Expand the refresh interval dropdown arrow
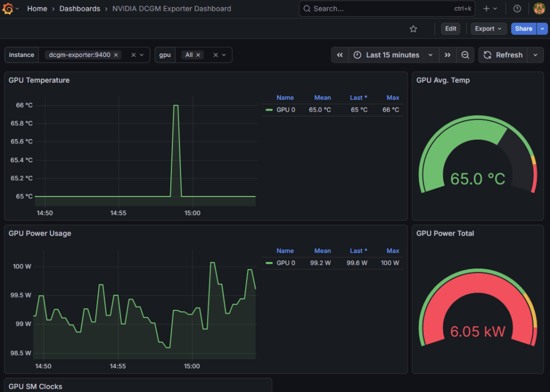Viewport: 550px width, 392px height. (535, 55)
